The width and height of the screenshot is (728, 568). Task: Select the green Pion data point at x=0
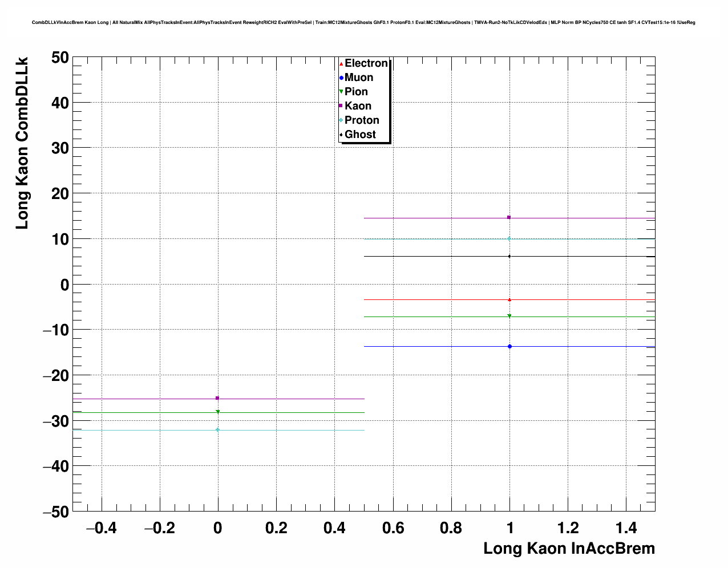(217, 412)
